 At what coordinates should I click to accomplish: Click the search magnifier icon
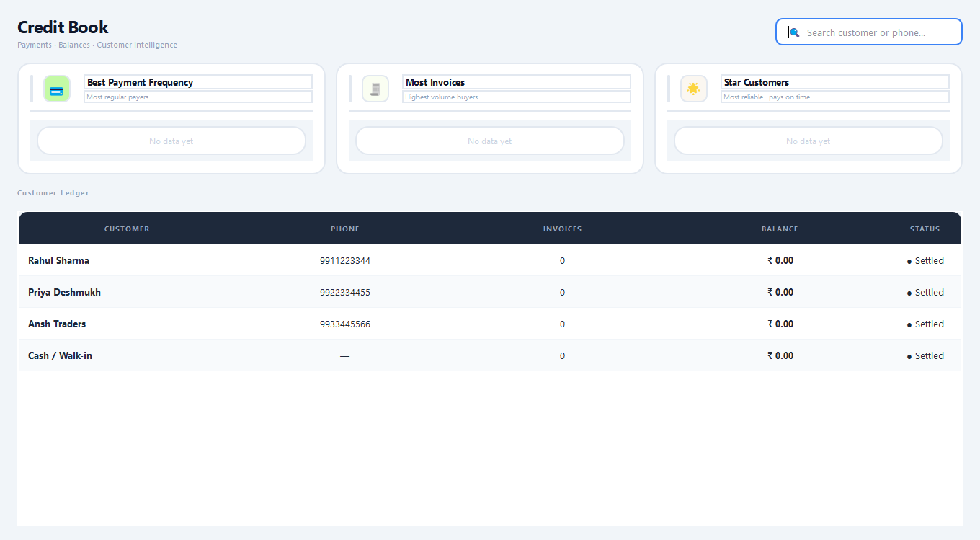tap(793, 32)
